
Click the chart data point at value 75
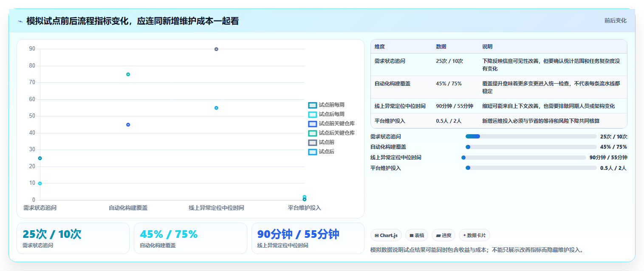[x=128, y=74]
